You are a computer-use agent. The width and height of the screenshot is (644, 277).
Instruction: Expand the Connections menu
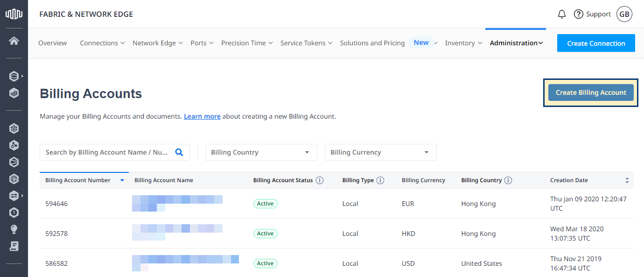(x=102, y=43)
